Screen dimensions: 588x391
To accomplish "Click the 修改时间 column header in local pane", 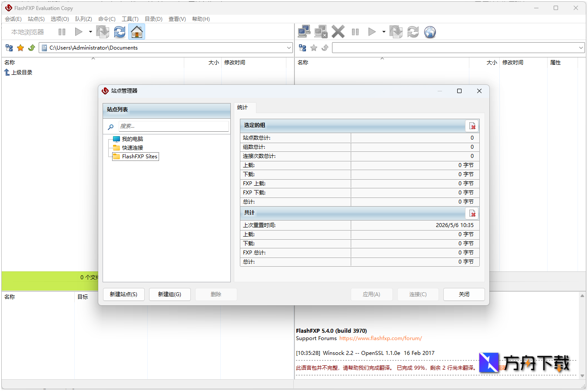I will (235, 63).
